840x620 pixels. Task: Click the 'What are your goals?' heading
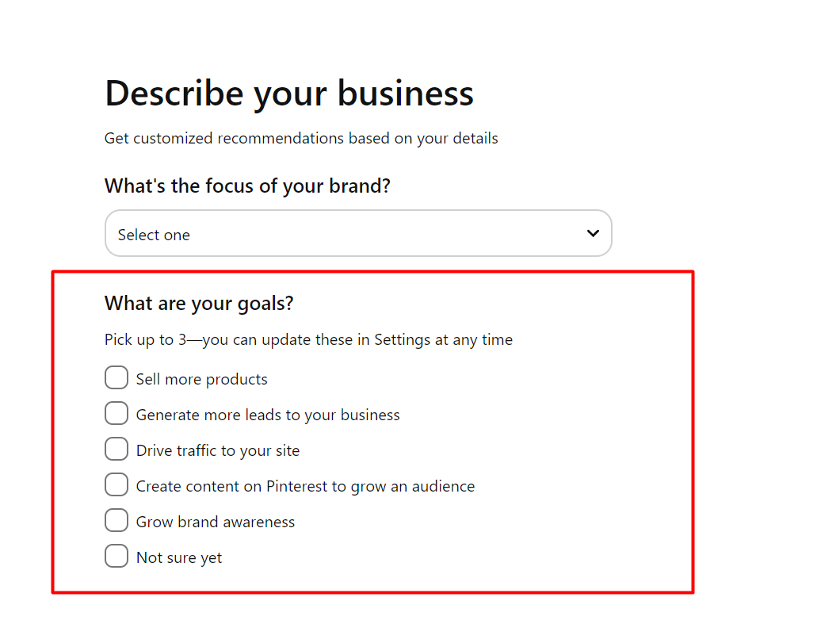point(199,303)
